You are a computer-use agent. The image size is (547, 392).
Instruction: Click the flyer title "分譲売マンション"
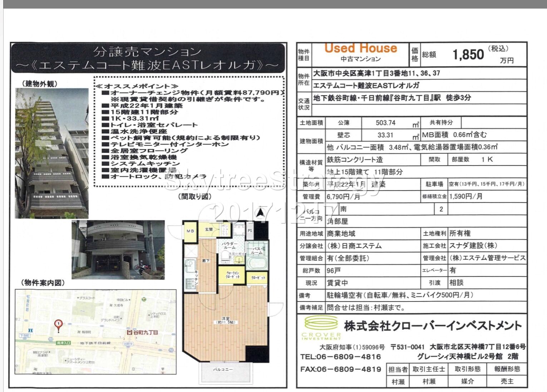tap(147, 52)
